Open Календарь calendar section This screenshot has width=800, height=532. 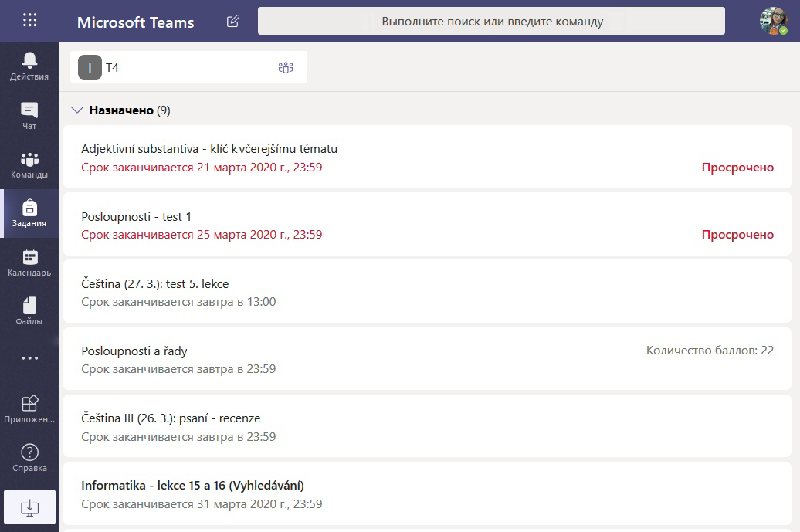pos(29,263)
